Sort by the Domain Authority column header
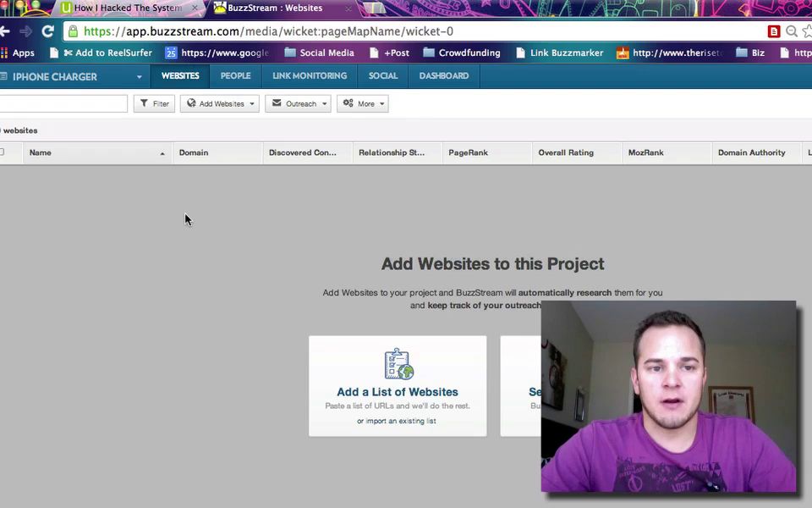 click(756, 153)
